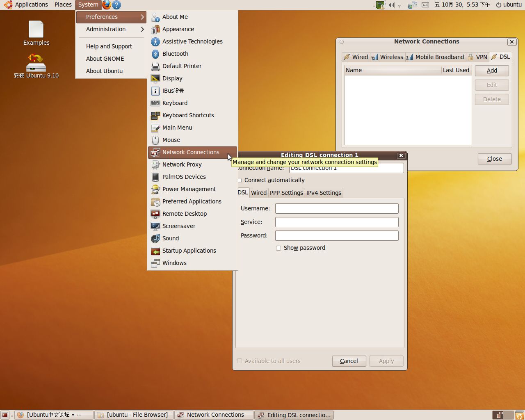525x420 pixels.
Task: Open the PPP Settings tab
Action: tap(286, 193)
